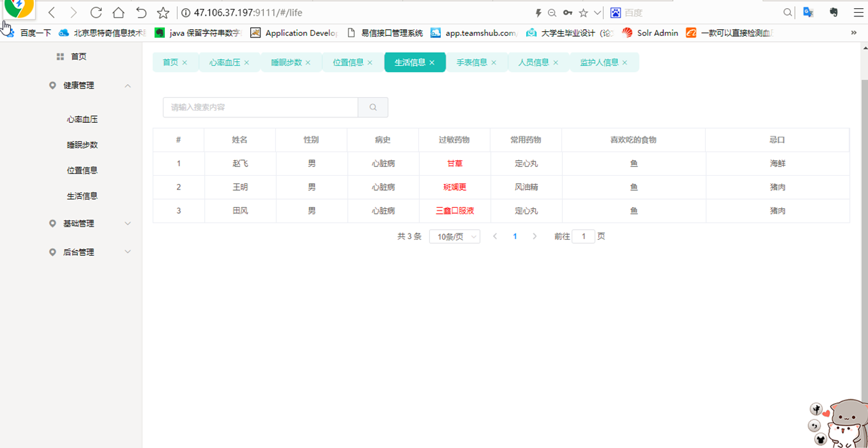Open the translate extension icon

tap(808, 12)
